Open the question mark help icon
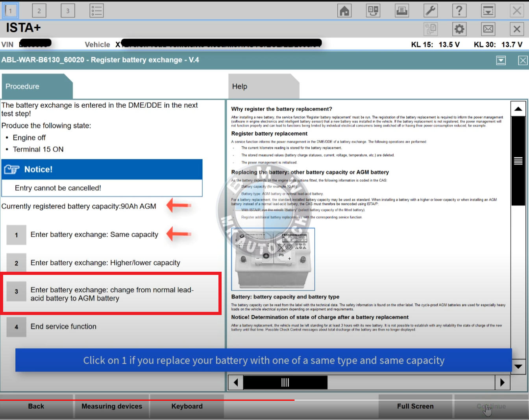The width and height of the screenshot is (529, 420). click(459, 11)
